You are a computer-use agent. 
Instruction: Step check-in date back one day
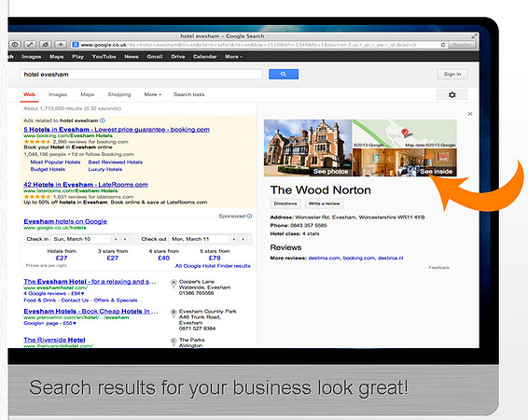[116, 239]
